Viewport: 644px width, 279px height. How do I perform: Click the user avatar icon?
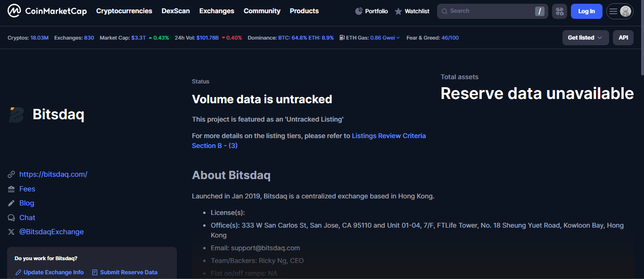point(626,11)
